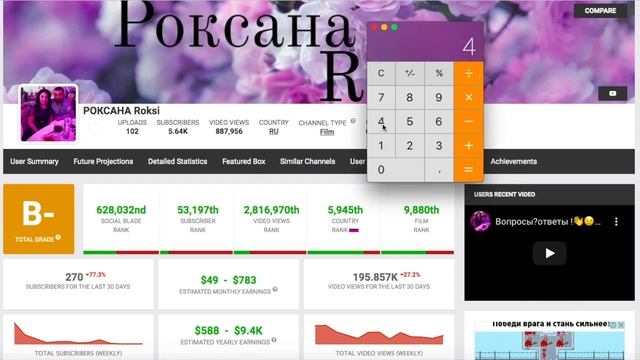Favorite the channel with the heart icon
This screenshot has height=360, width=640.
(95, 129)
